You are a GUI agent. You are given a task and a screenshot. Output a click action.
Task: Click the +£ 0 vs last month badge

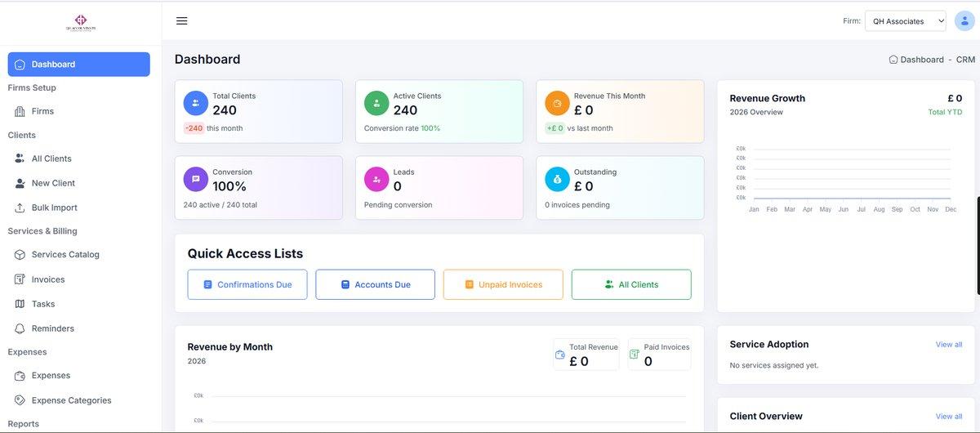(555, 128)
